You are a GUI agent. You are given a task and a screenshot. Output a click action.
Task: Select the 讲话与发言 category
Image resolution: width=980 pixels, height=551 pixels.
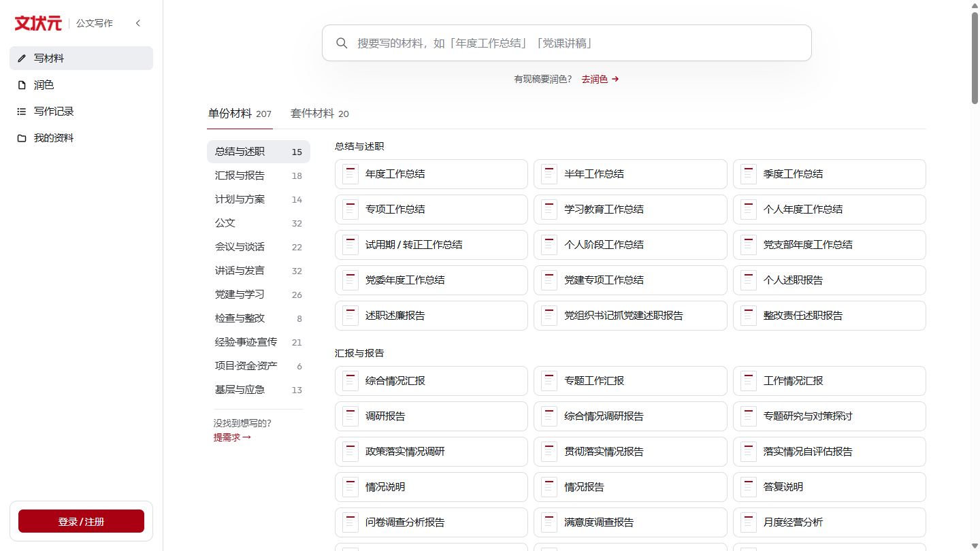click(259, 271)
